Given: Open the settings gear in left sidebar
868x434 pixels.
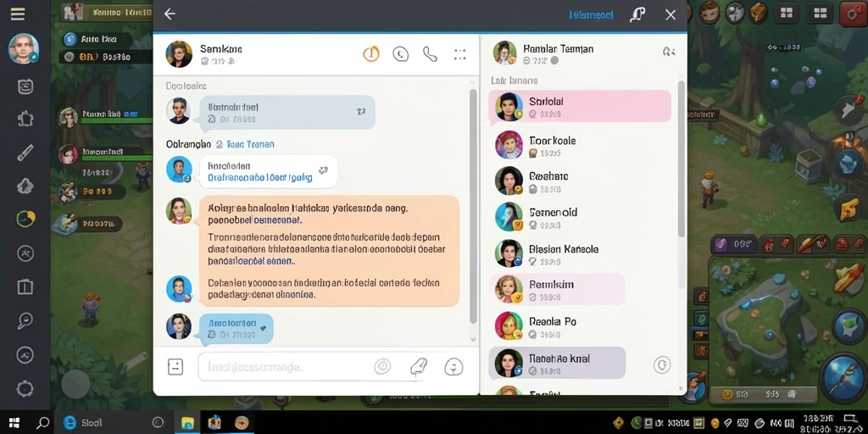Looking at the screenshot, I should tap(25, 388).
